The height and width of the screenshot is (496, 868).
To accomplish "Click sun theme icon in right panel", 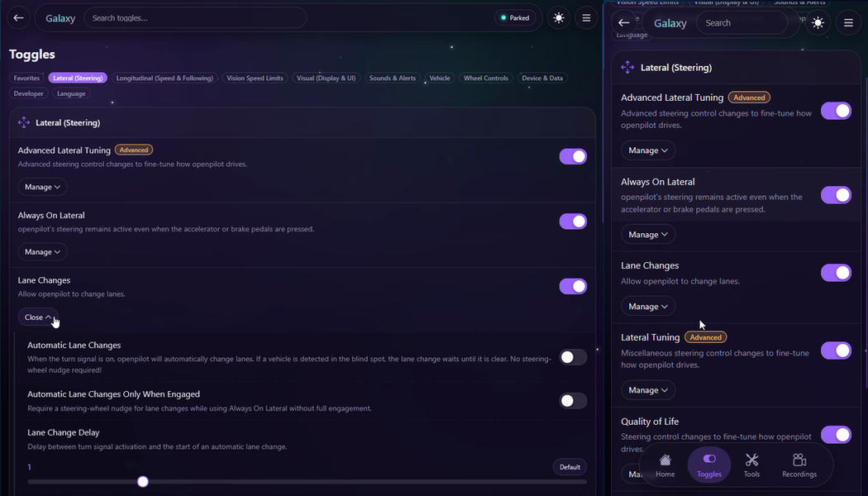I will (818, 22).
